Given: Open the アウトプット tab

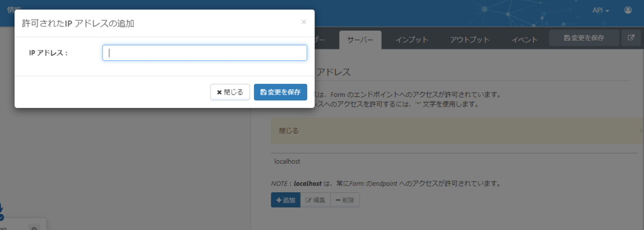Looking at the screenshot, I should [470, 39].
